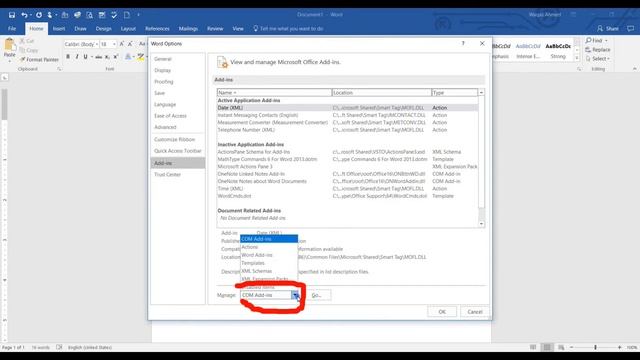Switch to the Insert ribbon tab
The image size is (640, 360).
pyautogui.click(x=59, y=29)
